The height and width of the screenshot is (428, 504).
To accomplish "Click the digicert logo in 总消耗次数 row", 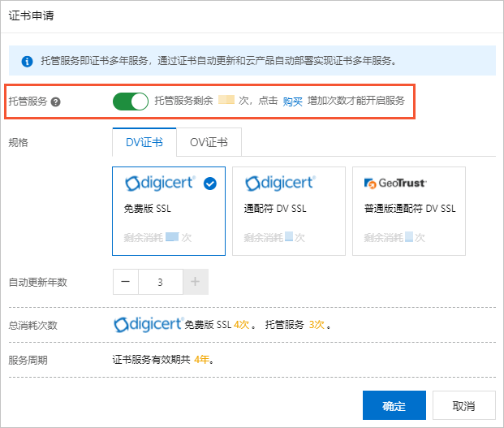I will 149,325.
